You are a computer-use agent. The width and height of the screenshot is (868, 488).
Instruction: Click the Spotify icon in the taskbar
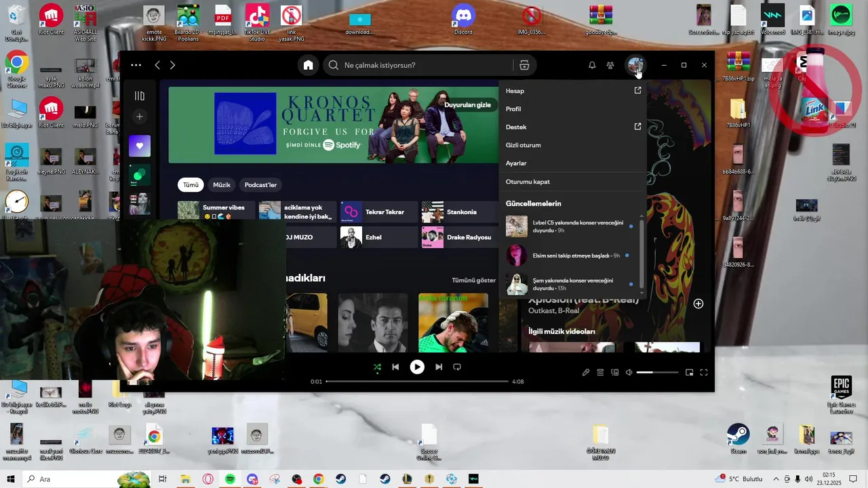point(230,479)
